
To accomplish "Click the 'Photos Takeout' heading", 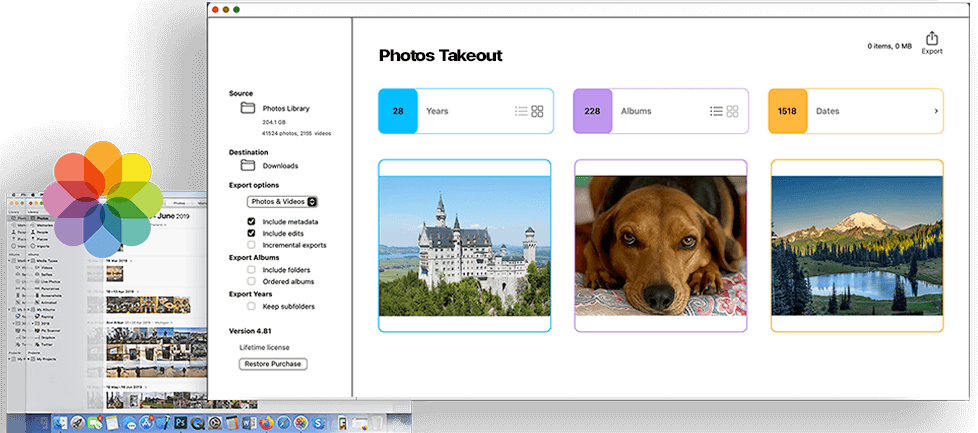I will click(440, 56).
